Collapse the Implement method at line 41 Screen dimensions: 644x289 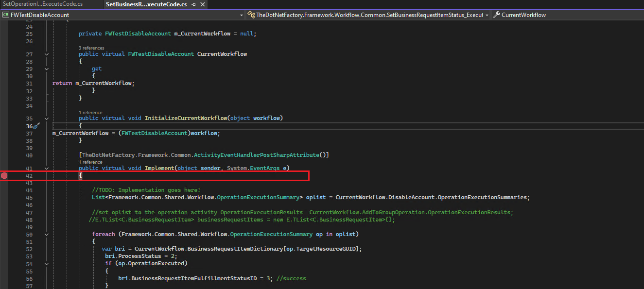tap(47, 168)
